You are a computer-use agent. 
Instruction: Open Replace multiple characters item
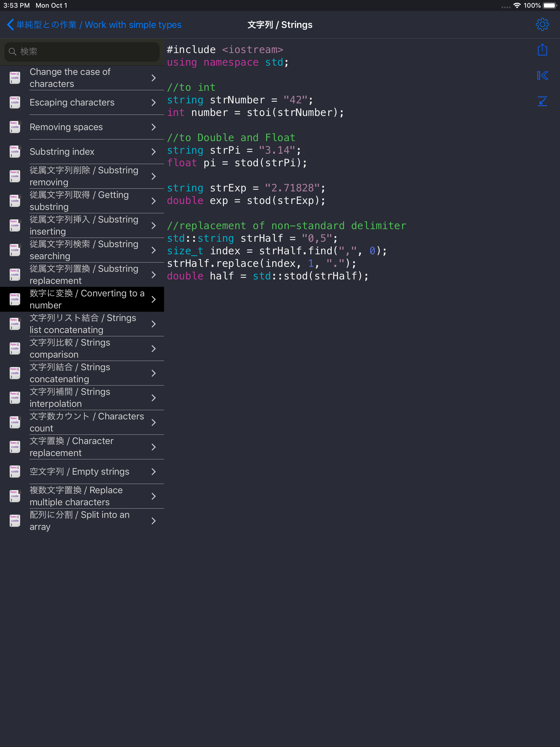tap(76, 496)
